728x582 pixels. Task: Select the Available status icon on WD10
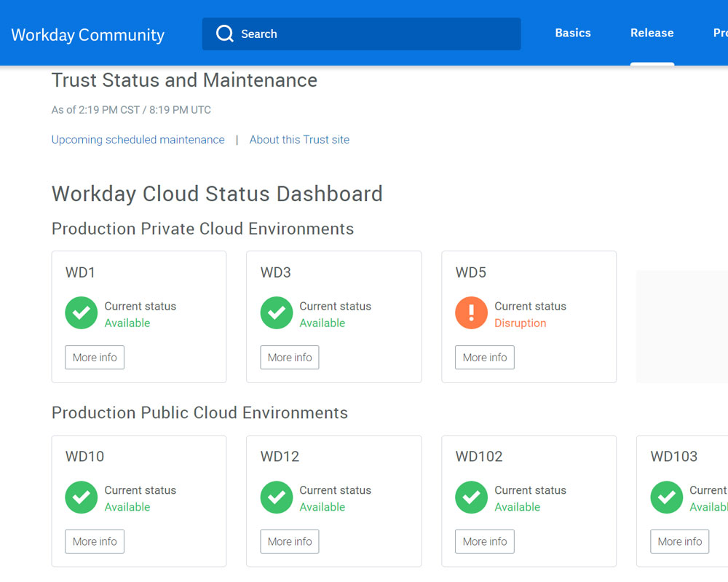81,497
